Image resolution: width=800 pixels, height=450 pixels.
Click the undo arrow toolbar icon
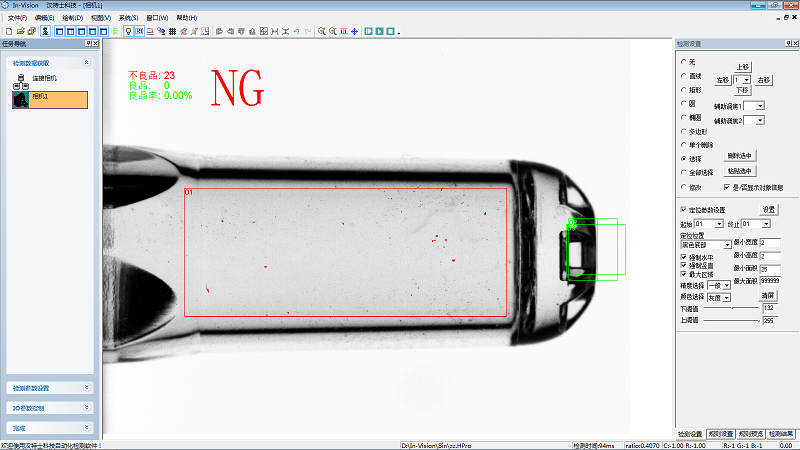point(296,31)
